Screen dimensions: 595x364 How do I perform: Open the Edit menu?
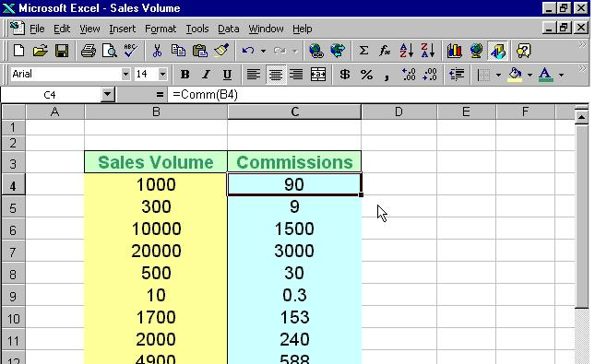point(62,29)
